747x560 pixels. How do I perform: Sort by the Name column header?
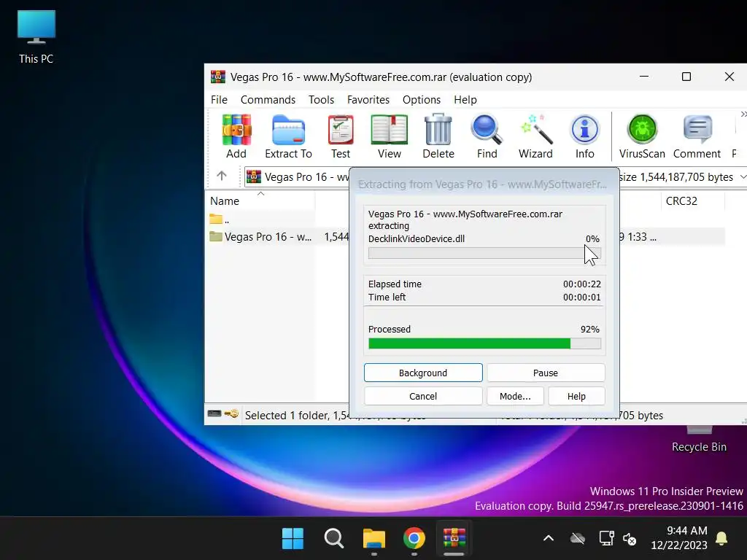pyautogui.click(x=260, y=201)
